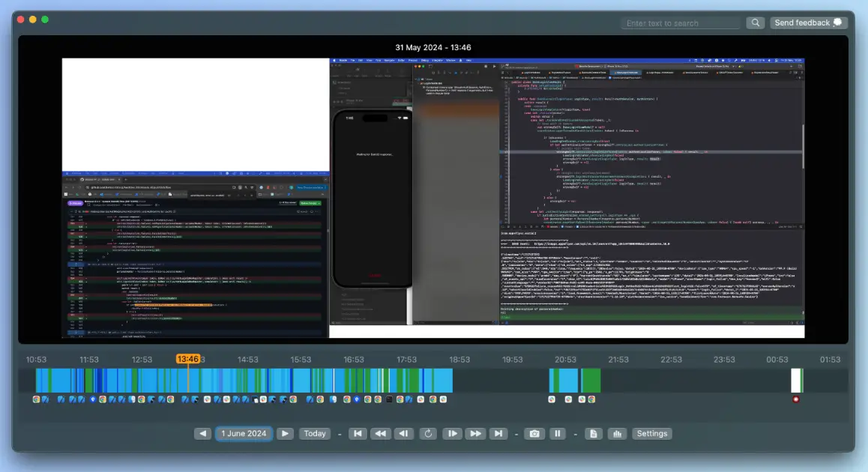Send feedback
Image resolution: width=868 pixels, height=472 pixels.
(x=808, y=22)
